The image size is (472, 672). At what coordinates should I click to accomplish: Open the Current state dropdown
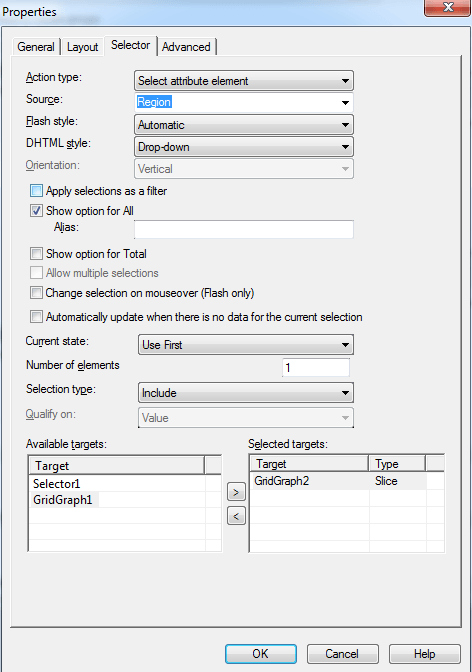(246, 345)
